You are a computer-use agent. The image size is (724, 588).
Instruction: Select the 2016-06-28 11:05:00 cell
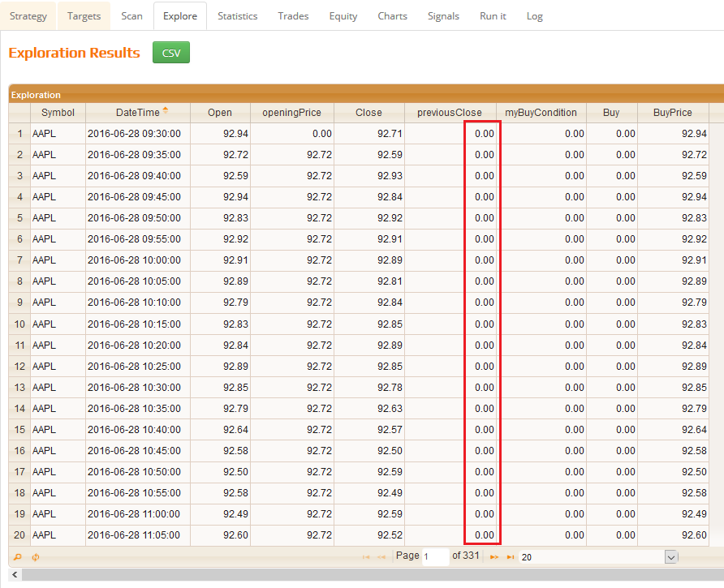click(138, 535)
